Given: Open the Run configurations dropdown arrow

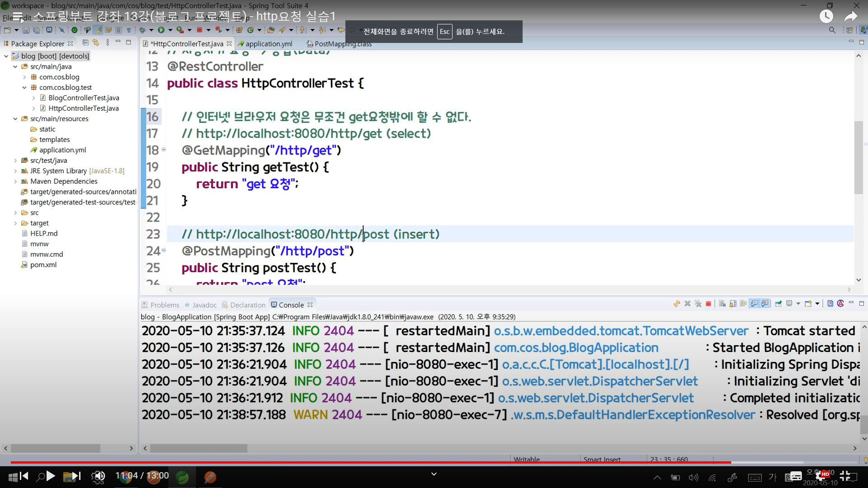Looking at the screenshot, I should point(170,30).
